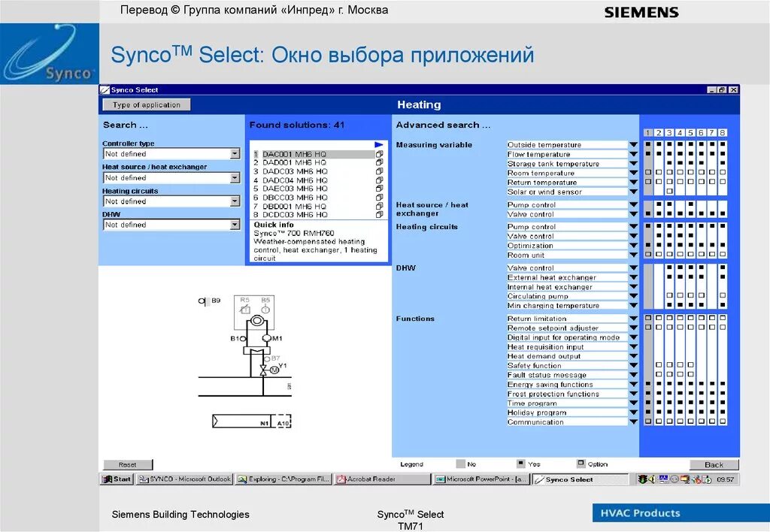Click the copy icon beside DAEC03 MH6 HQ
This screenshot has width=770, height=532.
click(x=379, y=189)
